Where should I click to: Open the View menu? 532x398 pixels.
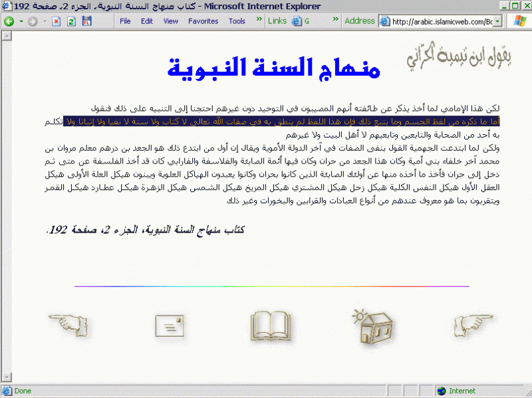click(170, 21)
